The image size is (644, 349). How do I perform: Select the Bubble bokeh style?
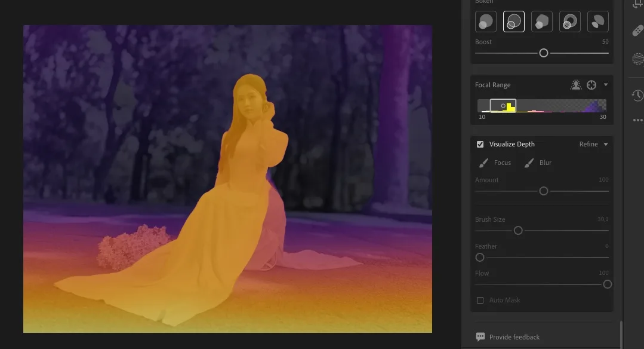(x=514, y=22)
